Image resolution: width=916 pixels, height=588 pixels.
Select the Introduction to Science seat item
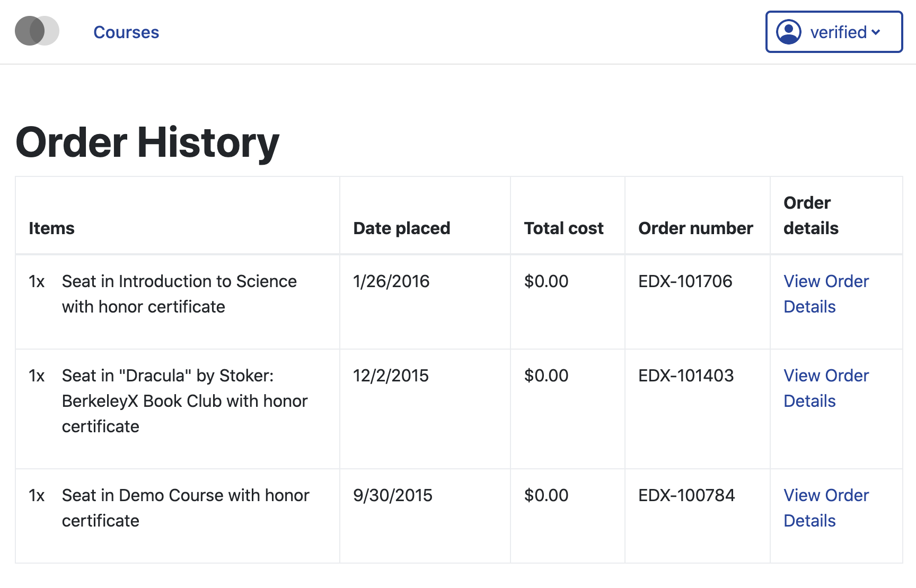click(x=179, y=294)
